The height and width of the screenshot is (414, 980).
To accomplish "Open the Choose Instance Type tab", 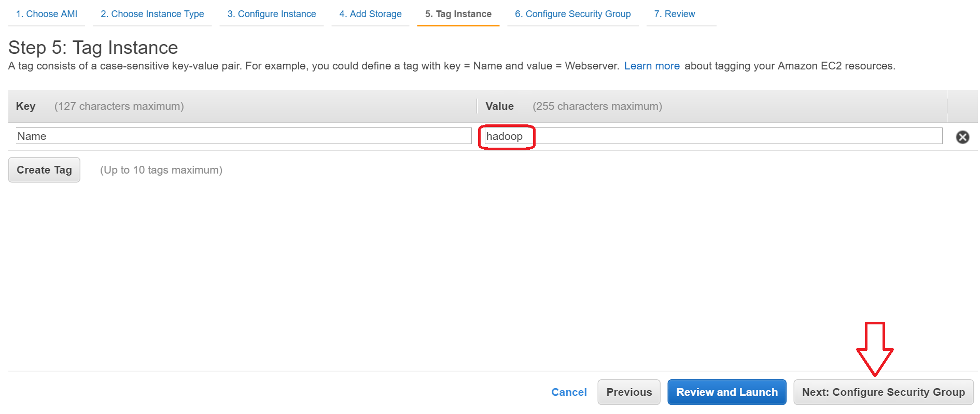I will tap(152, 14).
